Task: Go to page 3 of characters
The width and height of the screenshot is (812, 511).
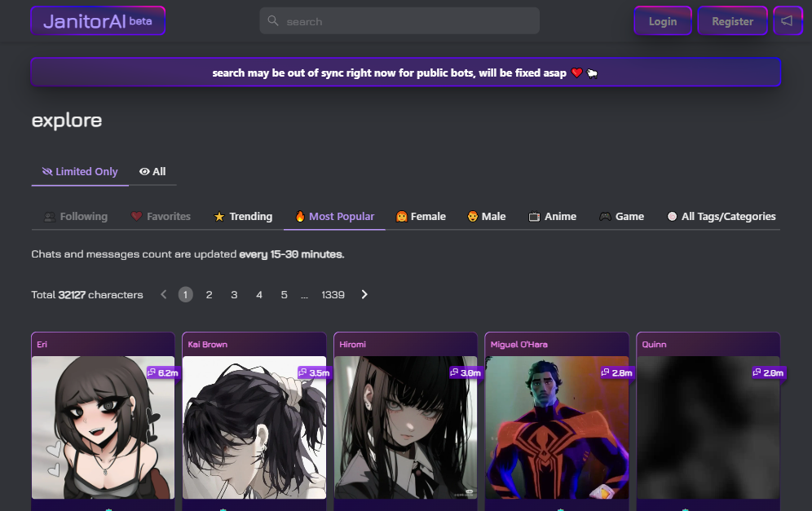Action: pos(234,294)
